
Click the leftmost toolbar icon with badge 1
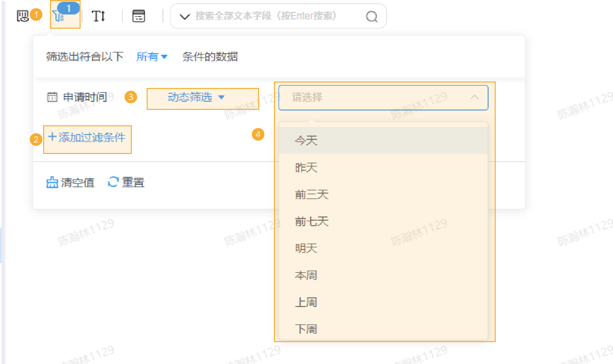23,16
